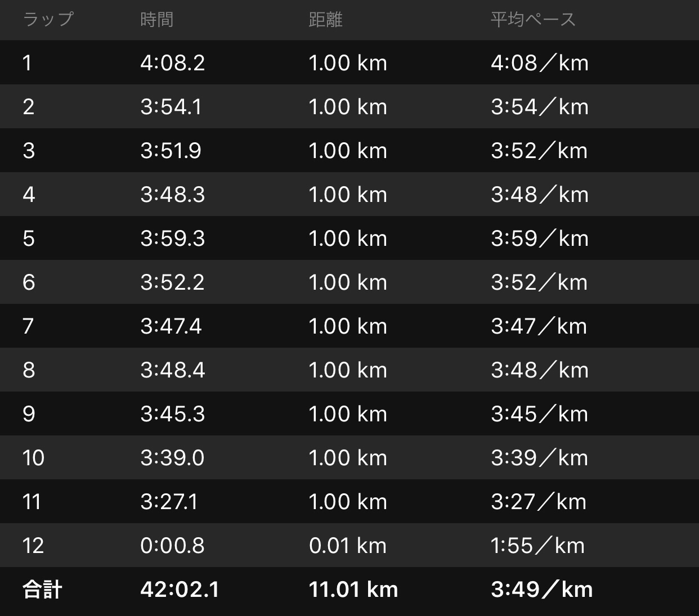The height and width of the screenshot is (616, 699).
Task: Click lap 12 pace 1:55/km
Action: pyautogui.click(x=537, y=546)
